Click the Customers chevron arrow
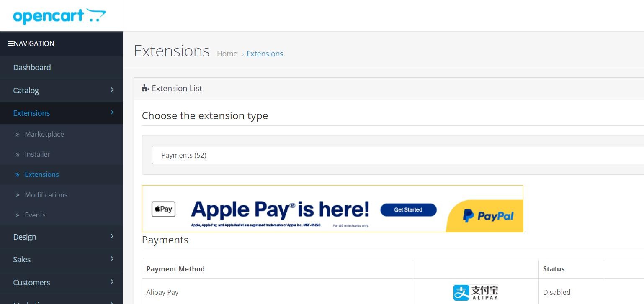Viewport: 644px width, 304px height. tap(112, 282)
